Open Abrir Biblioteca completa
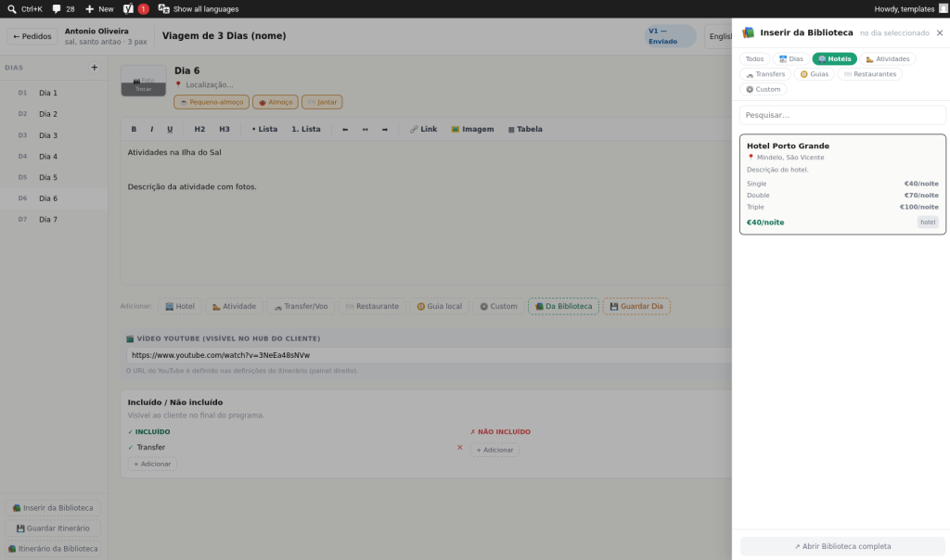The width and height of the screenshot is (950, 560). 842,546
